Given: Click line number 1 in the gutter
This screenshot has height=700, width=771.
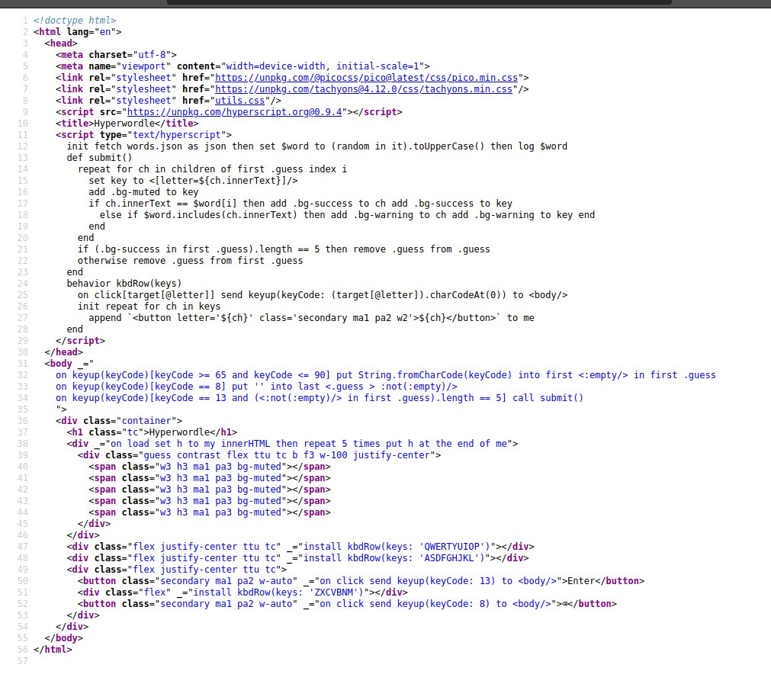Looking at the screenshot, I should (24, 21).
